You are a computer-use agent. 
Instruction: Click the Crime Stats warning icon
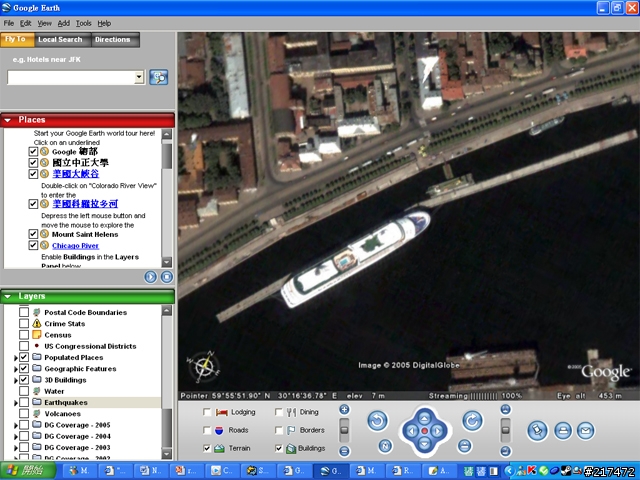coord(37,324)
